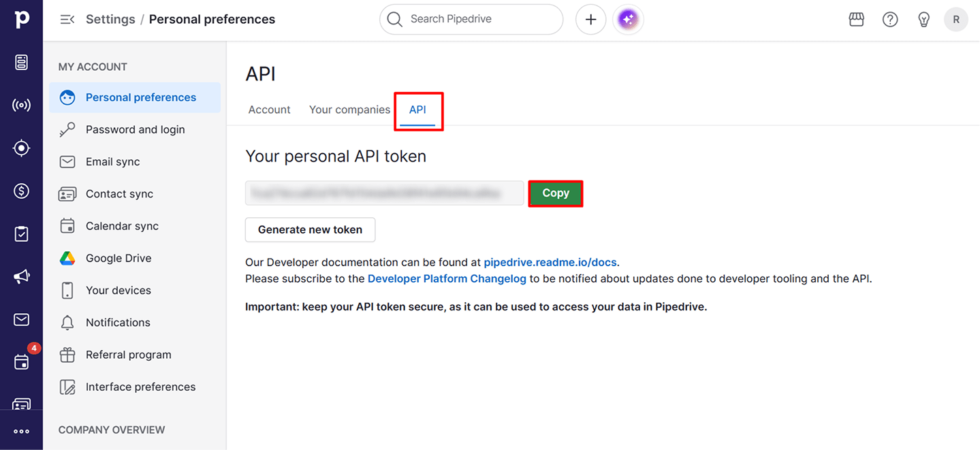
Task: Open the Help question mark icon
Action: (x=889, y=19)
